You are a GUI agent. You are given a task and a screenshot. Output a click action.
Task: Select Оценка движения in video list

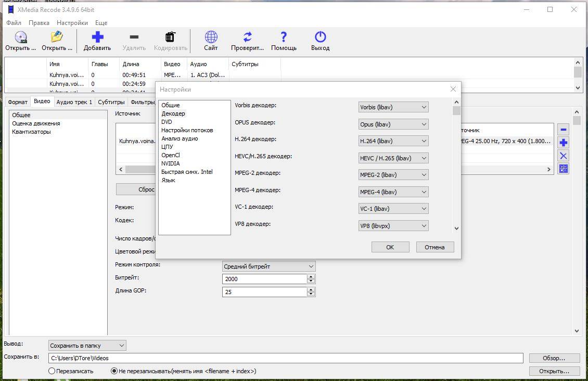coord(36,123)
